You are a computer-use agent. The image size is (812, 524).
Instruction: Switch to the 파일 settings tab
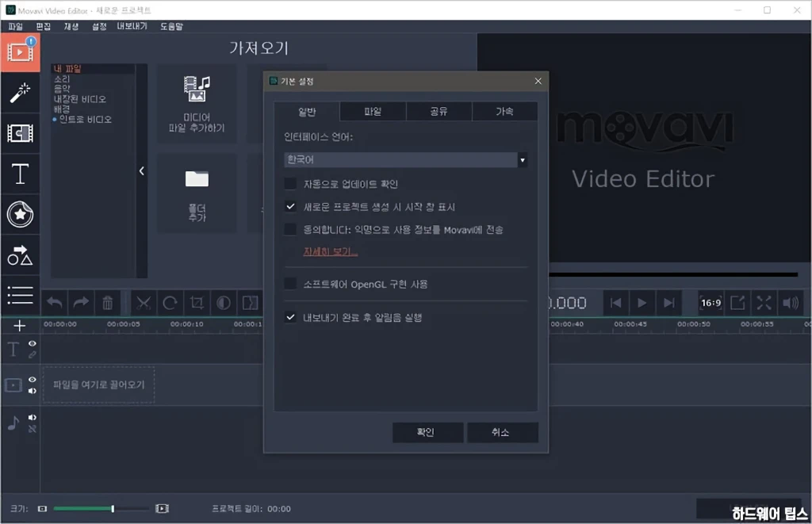[372, 111]
